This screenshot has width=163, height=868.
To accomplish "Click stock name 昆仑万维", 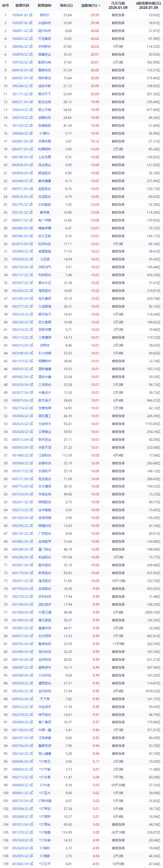I will coord(45,110).
